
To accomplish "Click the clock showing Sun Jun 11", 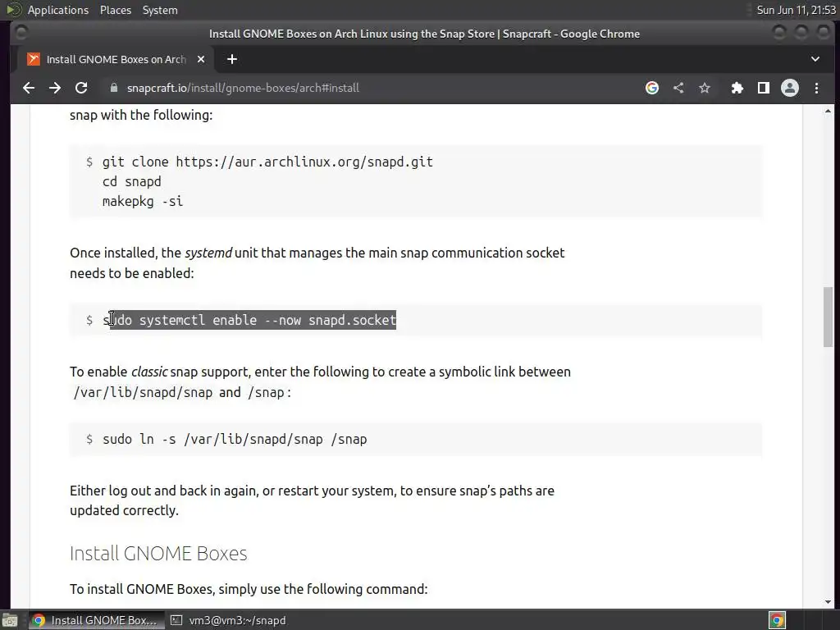I will tap(796, 10).
